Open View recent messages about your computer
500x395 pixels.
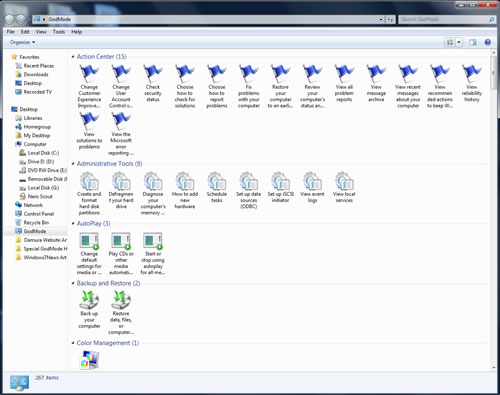pyautogui.click(x=408, y=86)
